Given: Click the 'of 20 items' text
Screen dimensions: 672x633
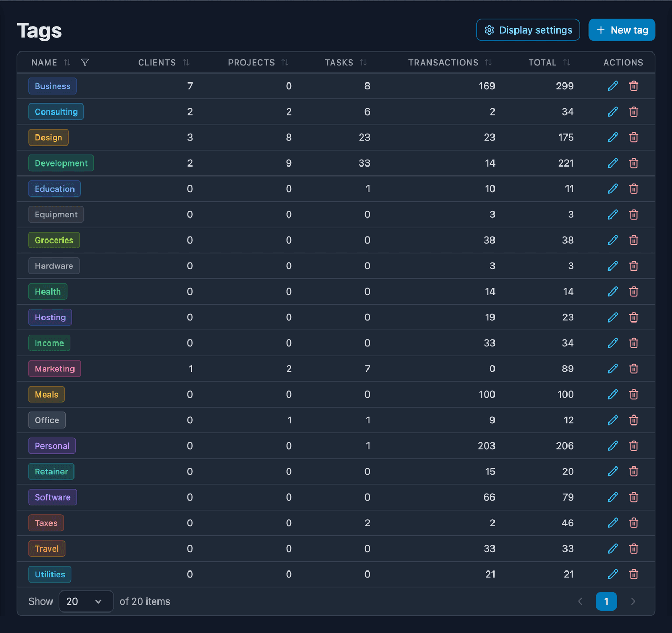Looking at the screenshot, I should [145, 602].
